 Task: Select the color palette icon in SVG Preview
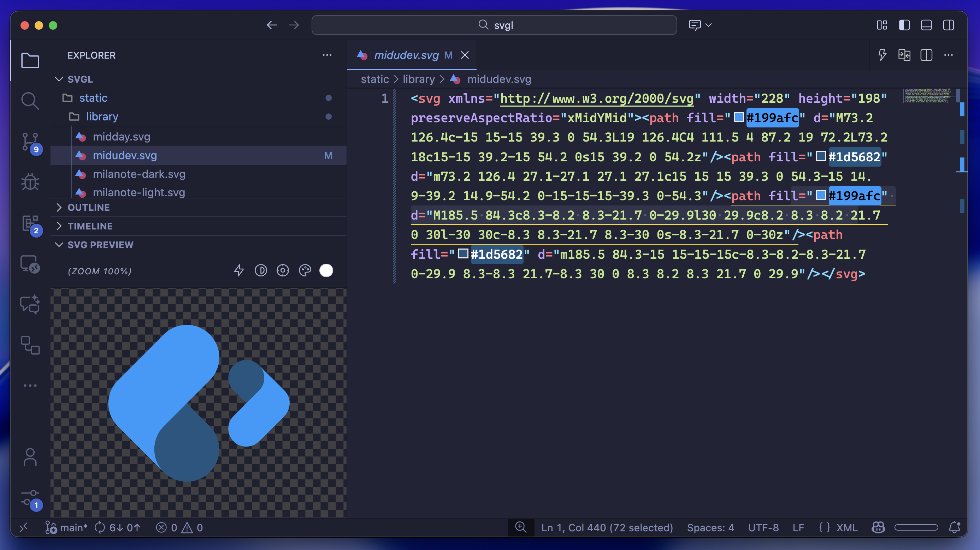click(x=305, y=270)
